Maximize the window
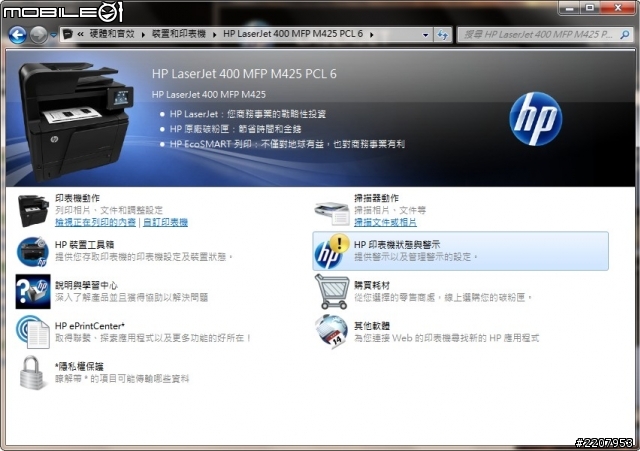 click(x=590, y=7)
